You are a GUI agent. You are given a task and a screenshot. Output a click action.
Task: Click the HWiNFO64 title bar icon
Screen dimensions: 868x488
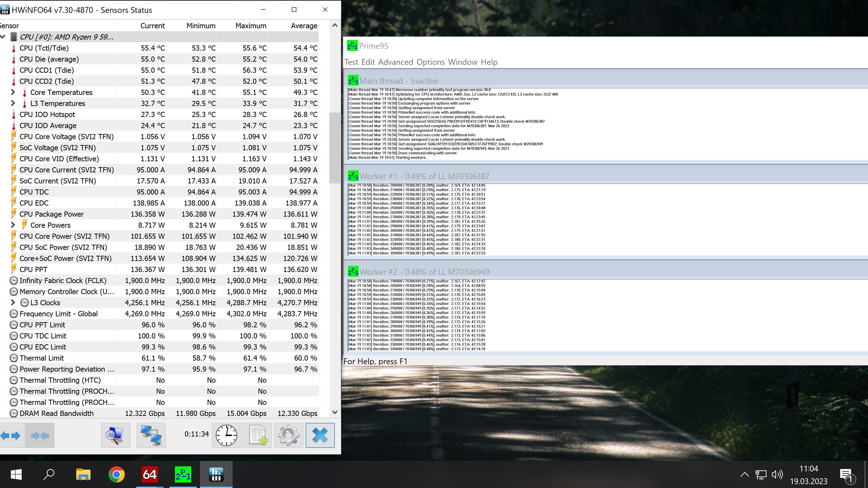[5, 10]
